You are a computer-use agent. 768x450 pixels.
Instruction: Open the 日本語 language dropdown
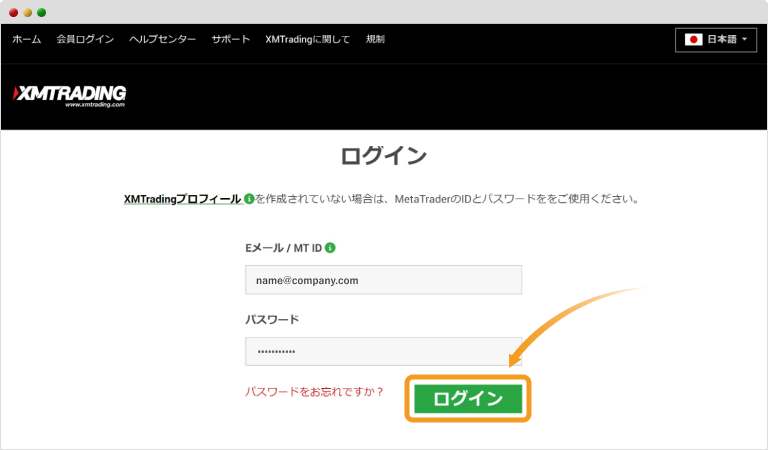click(716, 40)
